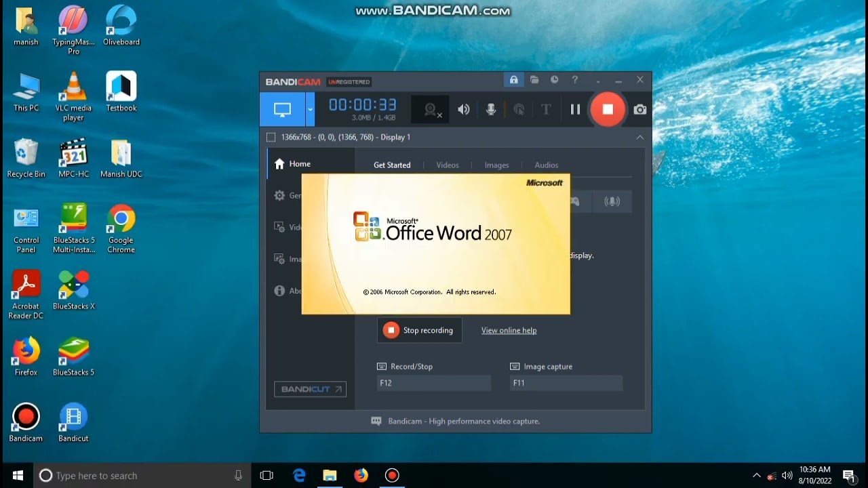Open the notification action center
This screenshot has height=488, width=868.
848,475
